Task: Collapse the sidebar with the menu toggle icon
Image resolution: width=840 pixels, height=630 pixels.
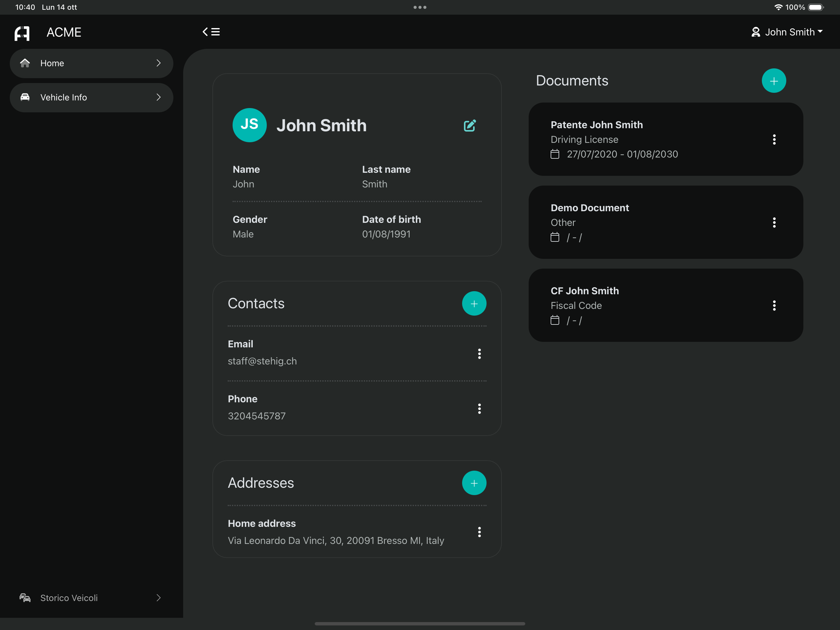Action: point(211,32)
